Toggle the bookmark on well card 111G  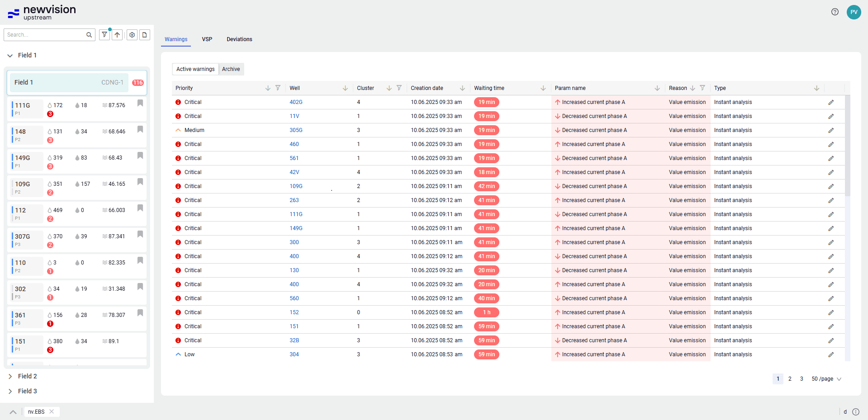tap(140, 103)
